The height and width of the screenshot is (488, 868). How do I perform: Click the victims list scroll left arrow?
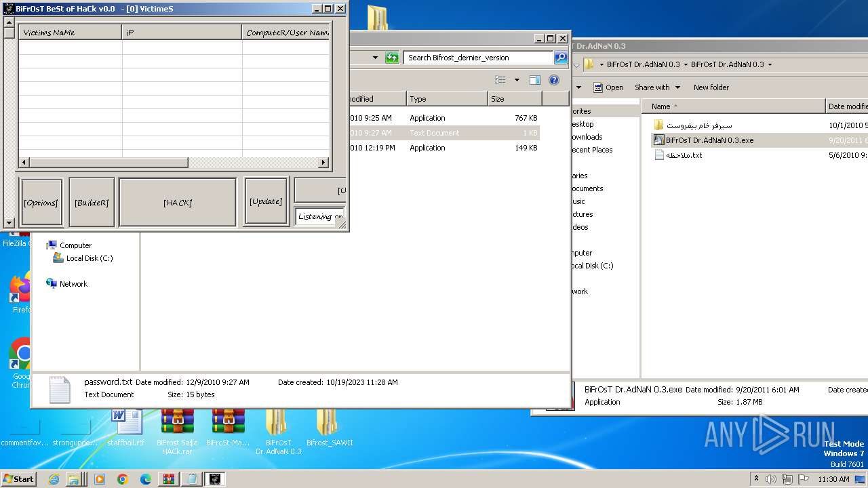tap(24, 163)
